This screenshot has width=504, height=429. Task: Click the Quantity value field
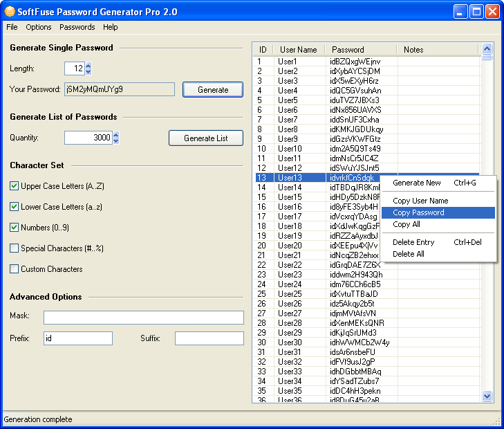88,138
